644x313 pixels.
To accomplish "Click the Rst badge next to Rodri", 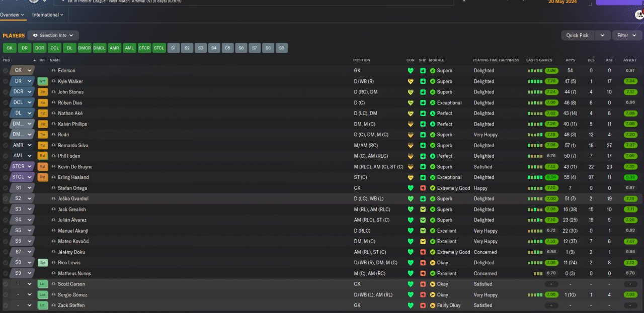I will click(43, 135).
